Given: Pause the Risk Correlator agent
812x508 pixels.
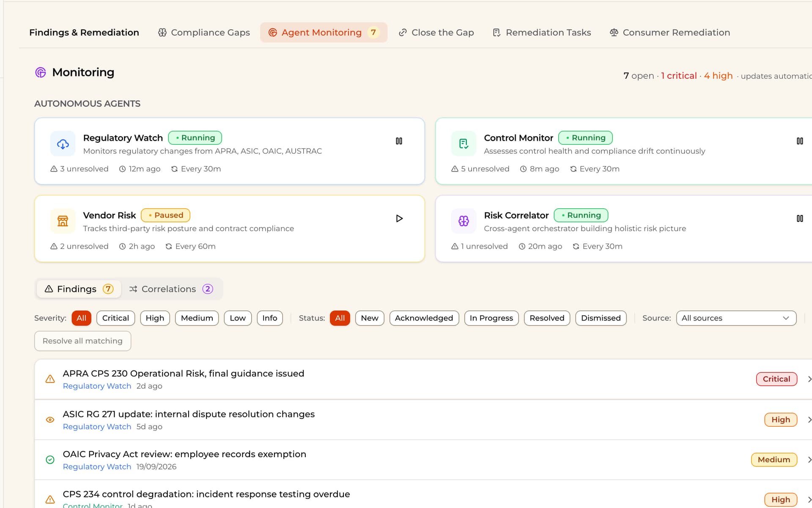Looking at the screenshot, I should point(800,218).
